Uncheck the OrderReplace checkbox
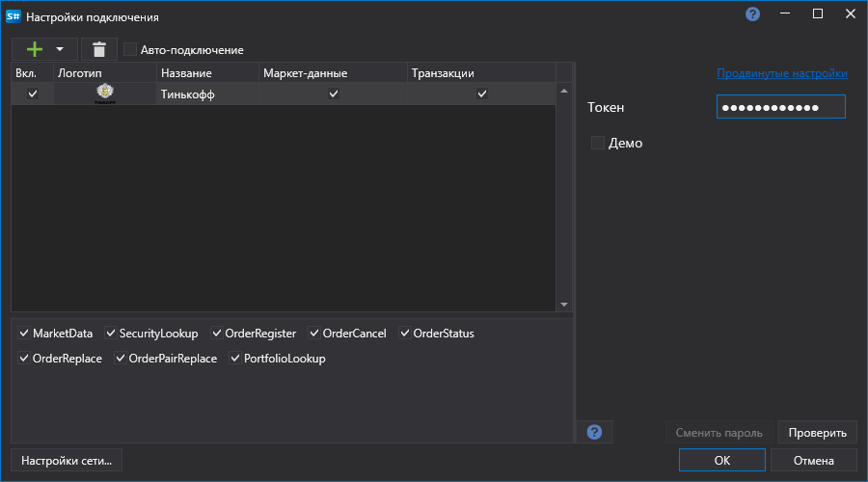 (x=24, y=358)
